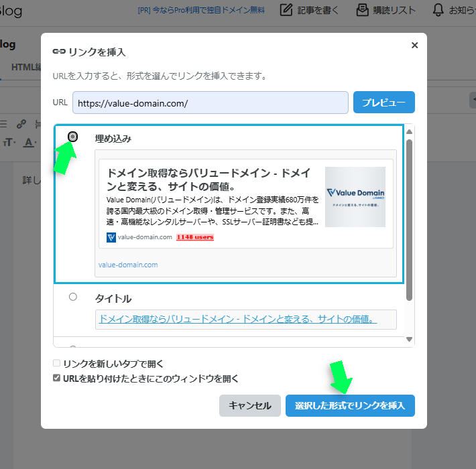Open the value-domain.com link in embed preview
This screenshot has width=476, height=469.
click(128, 265)
